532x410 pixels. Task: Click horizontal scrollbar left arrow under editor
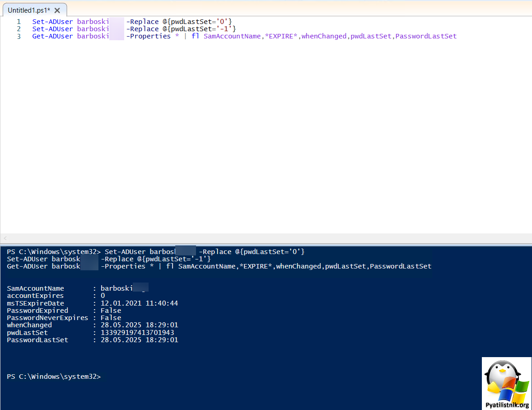pyautogui.click(x=5, y=238)
